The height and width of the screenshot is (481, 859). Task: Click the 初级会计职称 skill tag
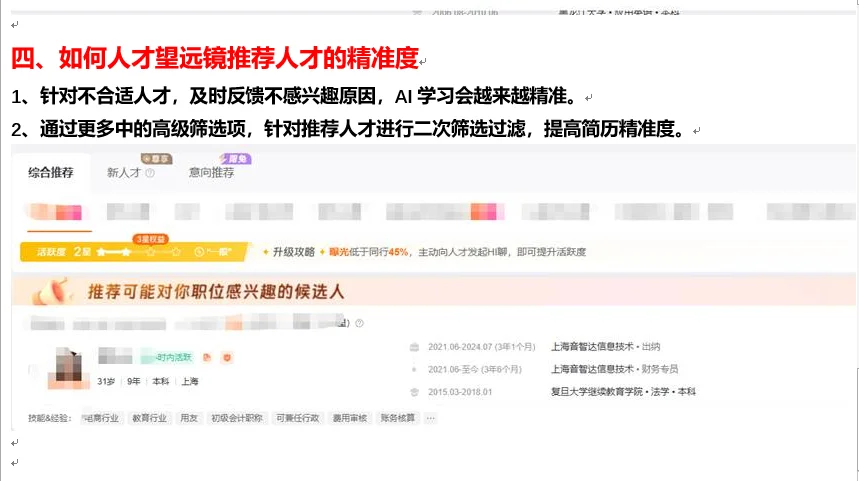pos(237,418)
